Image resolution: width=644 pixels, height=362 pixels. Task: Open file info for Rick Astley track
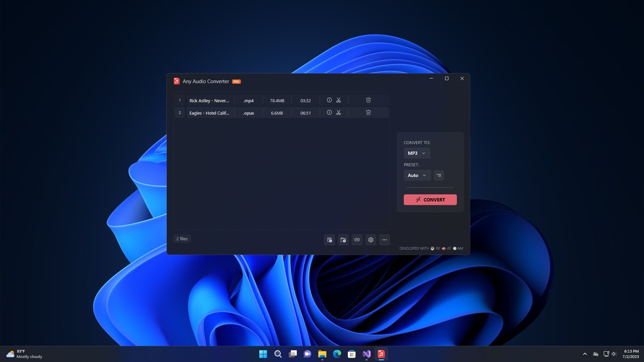pos(329,100)
